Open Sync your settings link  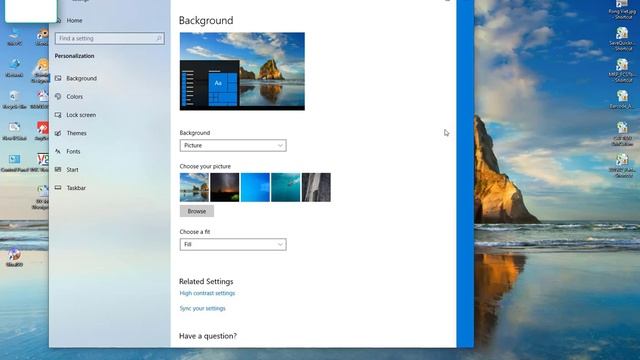coord(202,308)
